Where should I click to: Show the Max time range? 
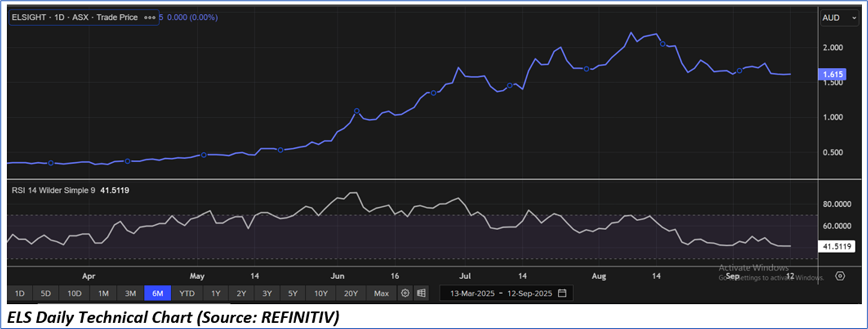coord(381,293)
